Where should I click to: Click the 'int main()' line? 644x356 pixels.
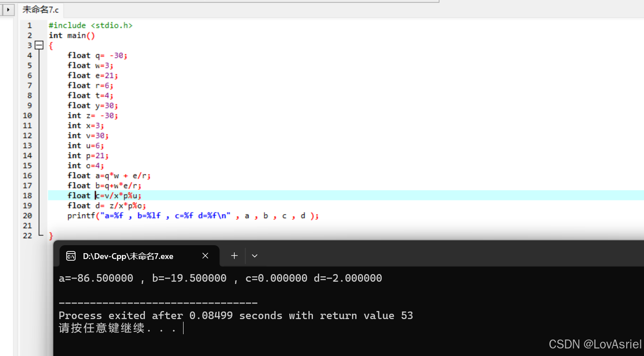(x=72, y=35)
